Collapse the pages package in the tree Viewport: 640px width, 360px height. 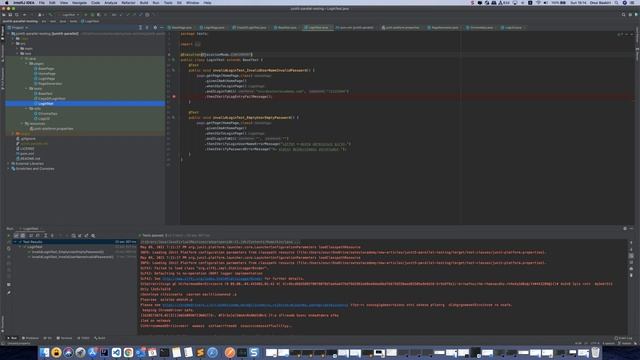click(26, 64)
